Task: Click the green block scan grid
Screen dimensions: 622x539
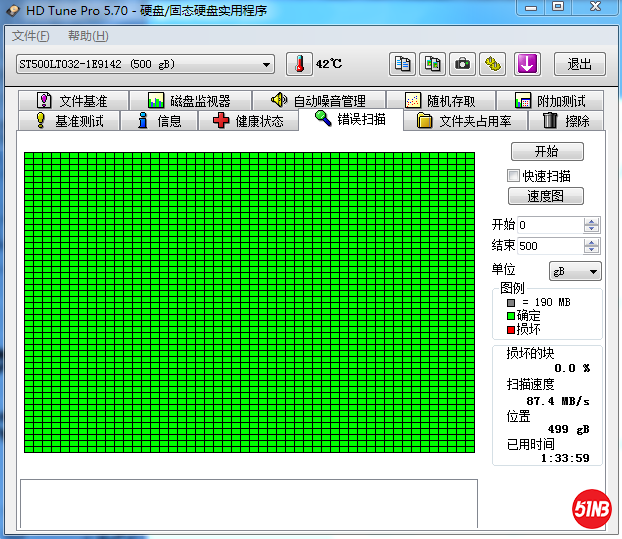Action: click(x=250, y=302)
